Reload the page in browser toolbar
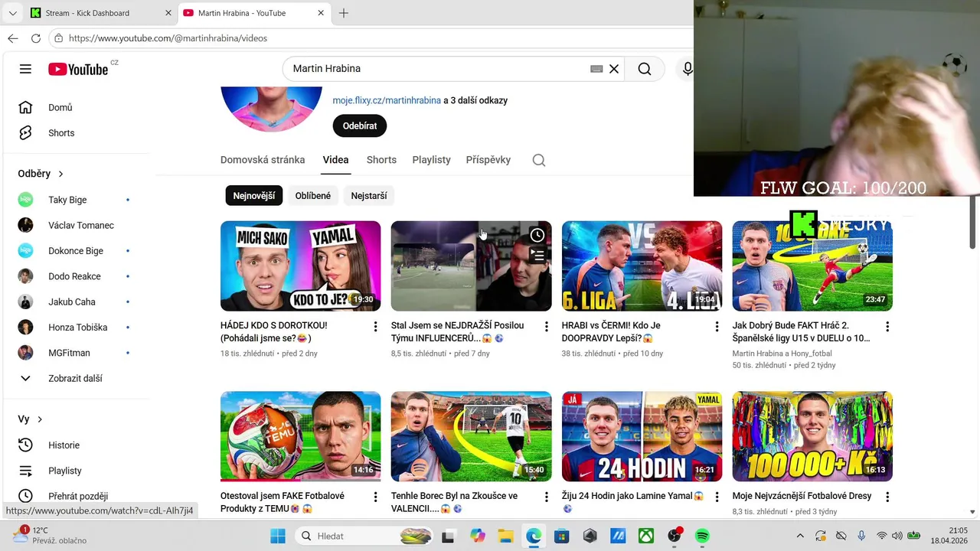 tap(36, 38)
